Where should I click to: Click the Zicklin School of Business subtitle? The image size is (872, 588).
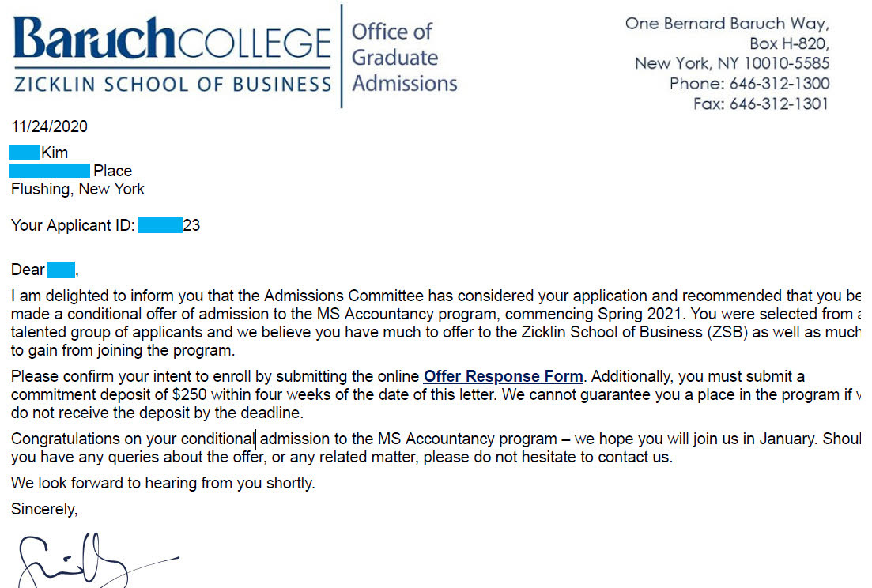[x=172, y=85]
